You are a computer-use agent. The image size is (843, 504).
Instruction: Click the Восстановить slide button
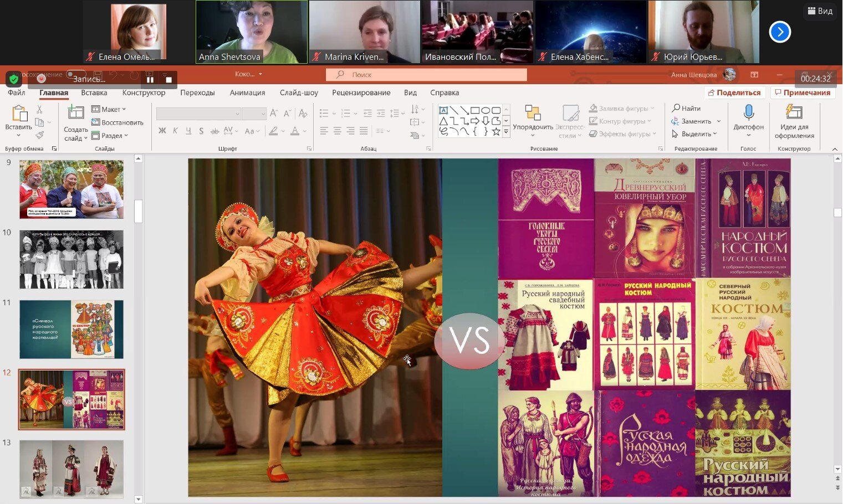117,122
